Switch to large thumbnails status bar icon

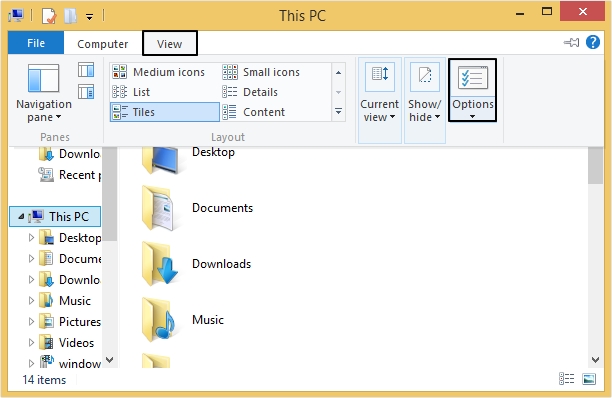click(589, 379)
